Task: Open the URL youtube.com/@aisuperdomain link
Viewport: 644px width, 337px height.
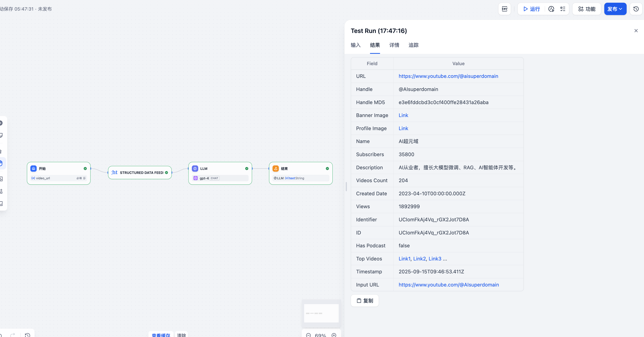Action: pyautogui.click(x=448, y=76)
